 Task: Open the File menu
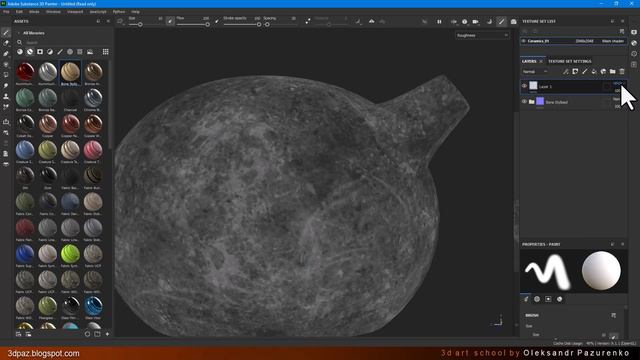[x=6, y=12]
